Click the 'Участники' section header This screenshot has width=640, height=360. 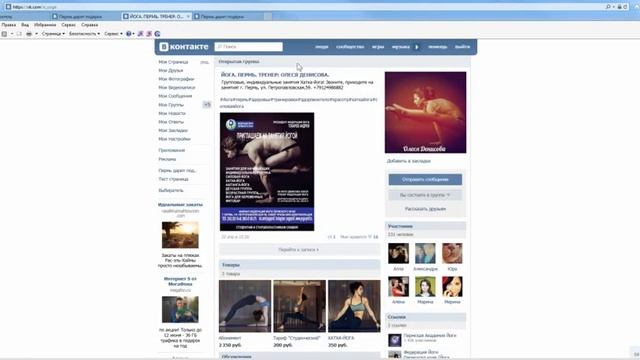(x=425, y=226)
